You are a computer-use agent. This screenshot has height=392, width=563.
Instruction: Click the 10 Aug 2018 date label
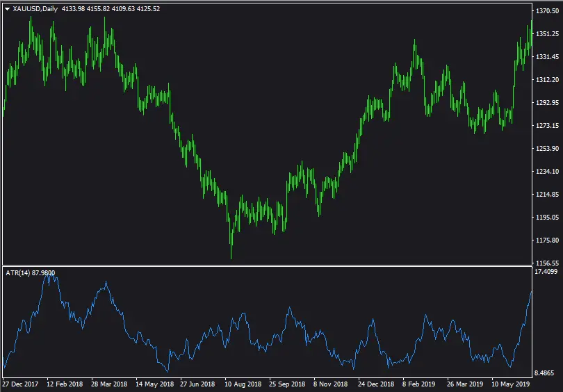(243, 384)
